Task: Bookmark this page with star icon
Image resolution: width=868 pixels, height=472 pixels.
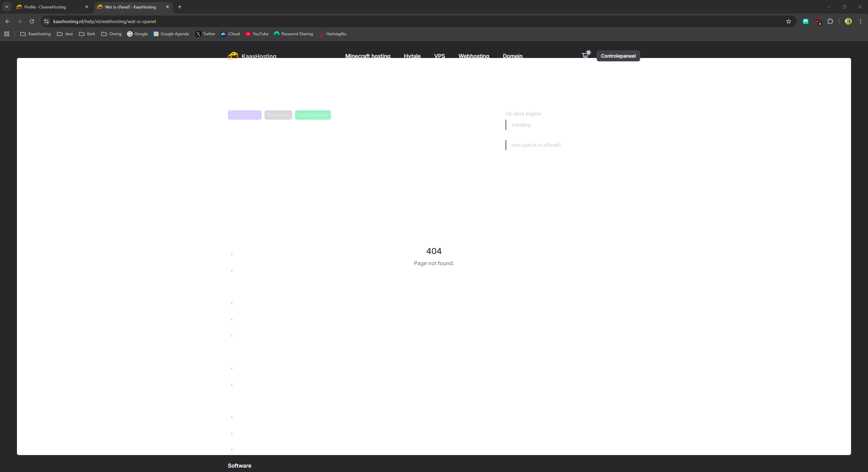Action: click(x=788, y=21)
